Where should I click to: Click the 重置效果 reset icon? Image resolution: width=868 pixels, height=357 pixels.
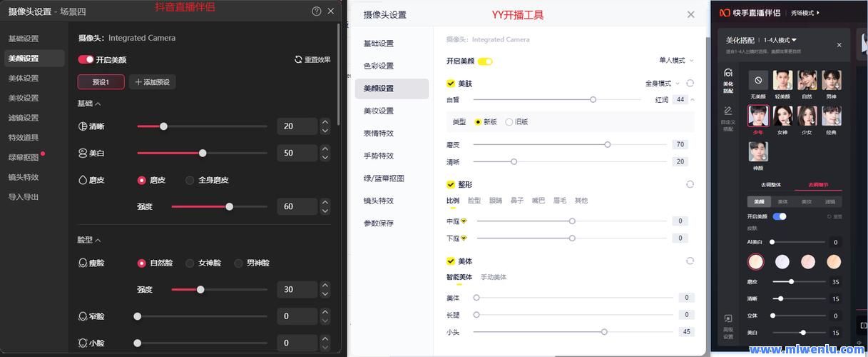(298, 60)
